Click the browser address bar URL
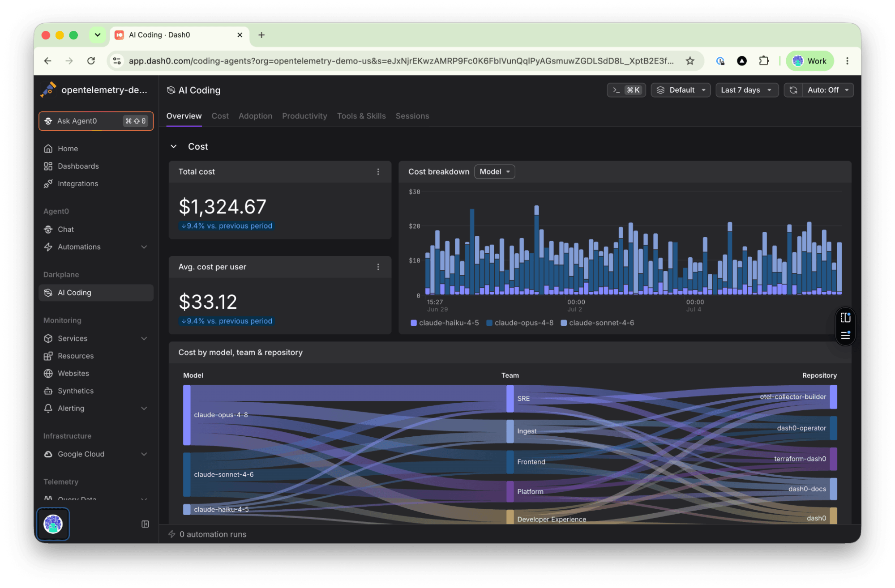 (x=401, y=61)
